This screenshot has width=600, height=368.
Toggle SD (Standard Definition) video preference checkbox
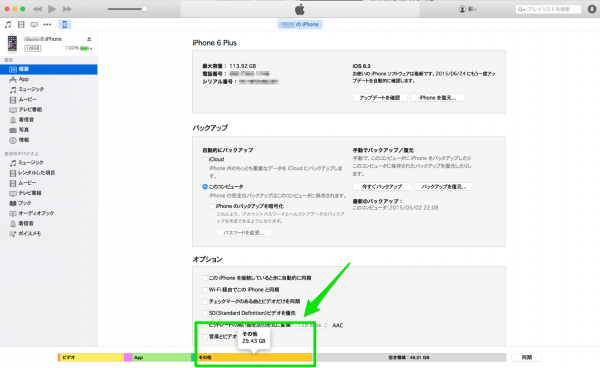point(205,313)
